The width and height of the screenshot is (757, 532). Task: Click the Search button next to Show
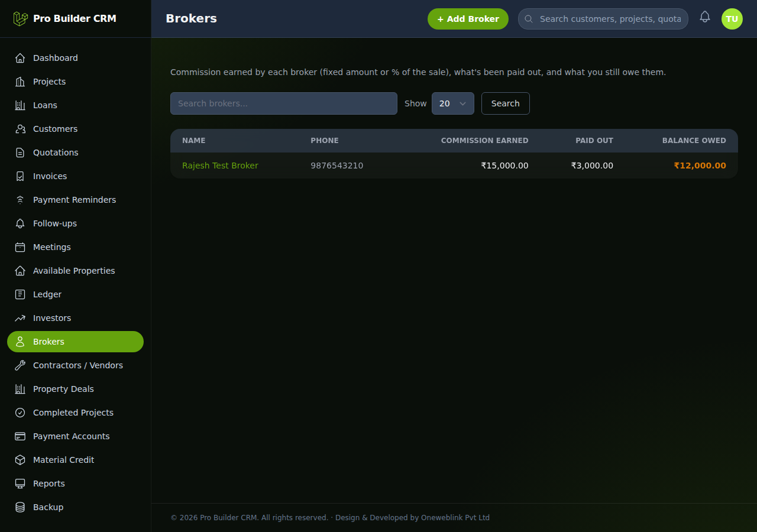(506, 103)
